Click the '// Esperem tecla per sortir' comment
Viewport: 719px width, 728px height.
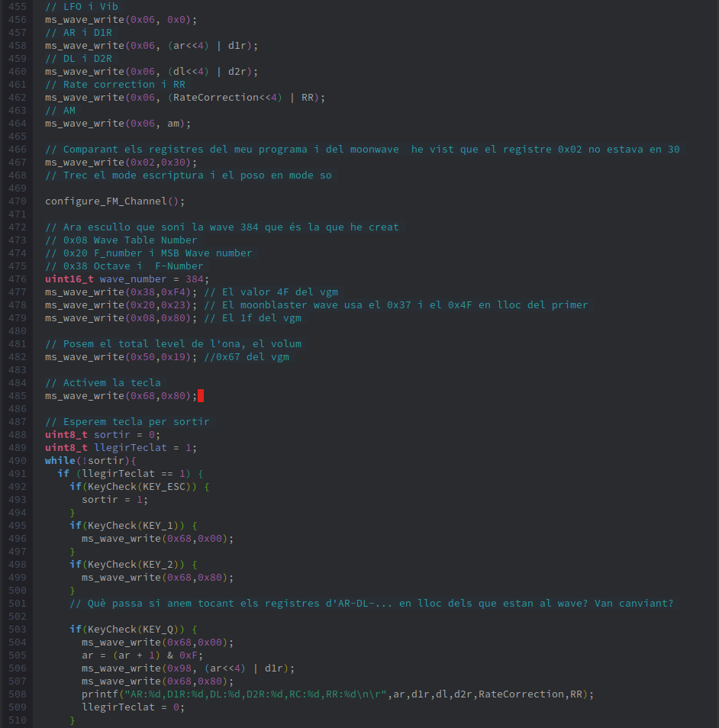click(127, 423)
